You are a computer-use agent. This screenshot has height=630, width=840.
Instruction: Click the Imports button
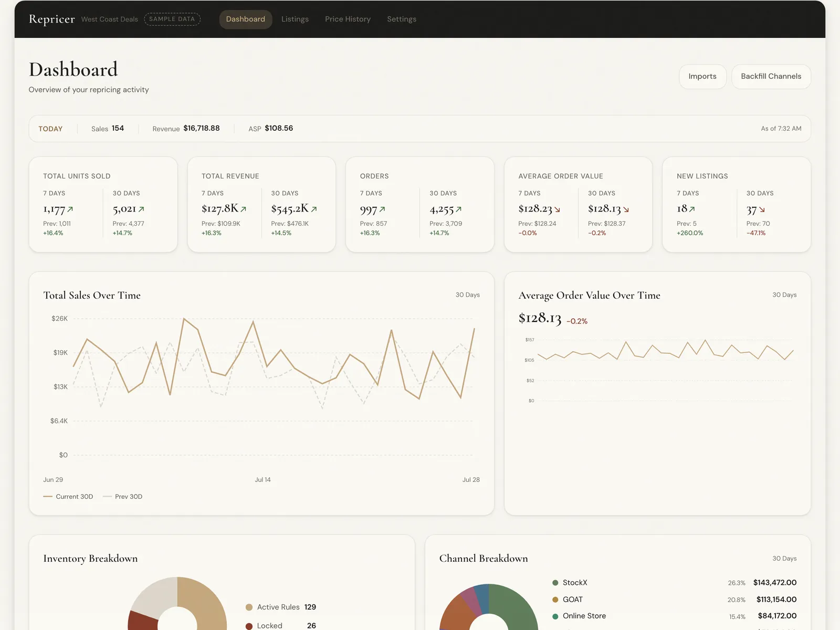click(x=702, y=77)
